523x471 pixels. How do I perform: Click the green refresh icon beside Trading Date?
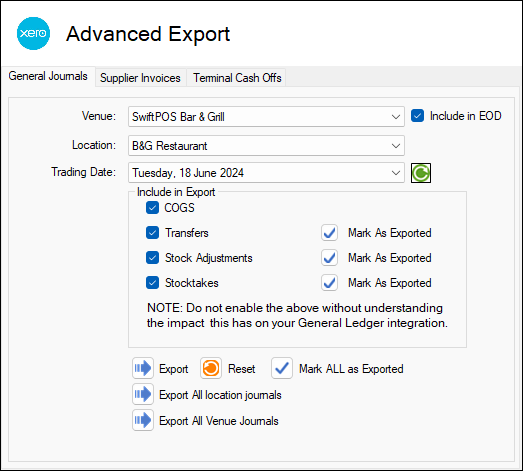tap(421, 173)
